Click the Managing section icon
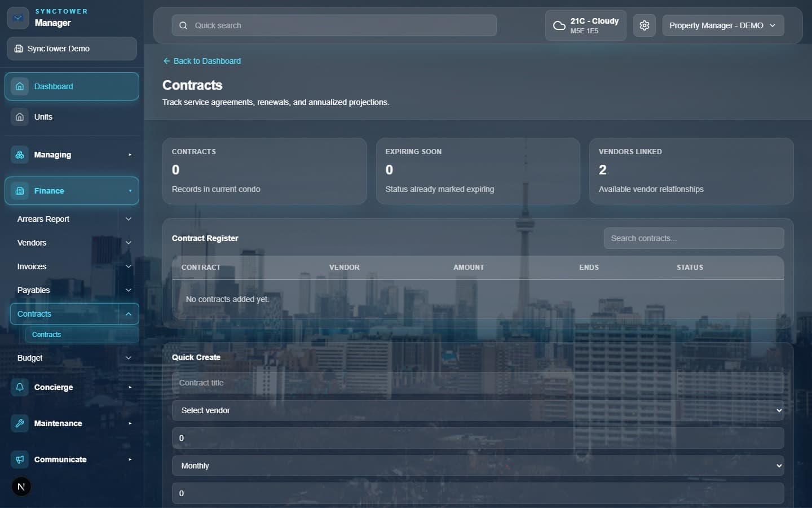The height and width of the screenshot is (508, 812). tap(20, 155)
